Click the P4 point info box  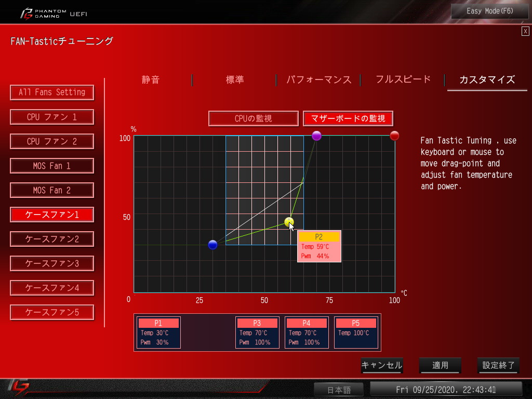point(307,332)
